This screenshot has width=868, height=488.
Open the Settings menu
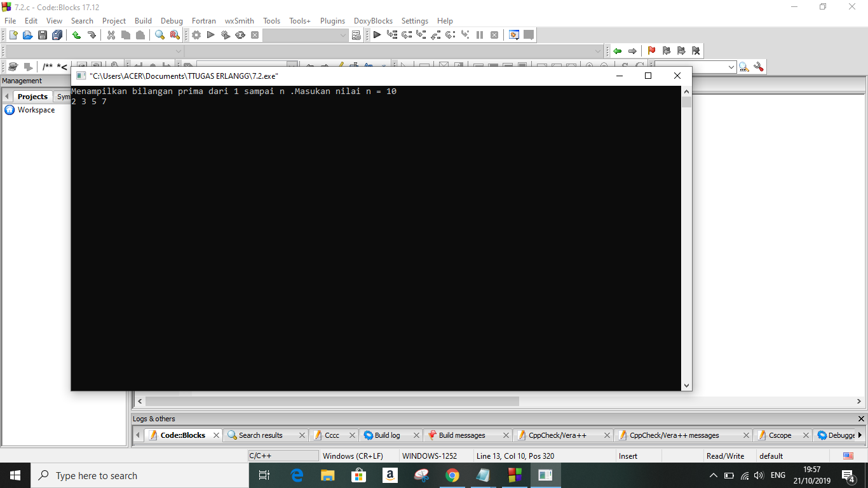[x=414, y=21]
